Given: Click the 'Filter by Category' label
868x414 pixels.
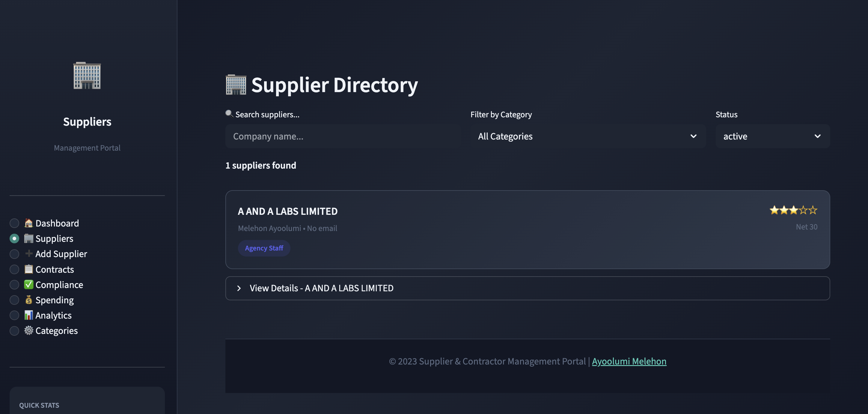Looking at the screenshot, I should point(501,114).
